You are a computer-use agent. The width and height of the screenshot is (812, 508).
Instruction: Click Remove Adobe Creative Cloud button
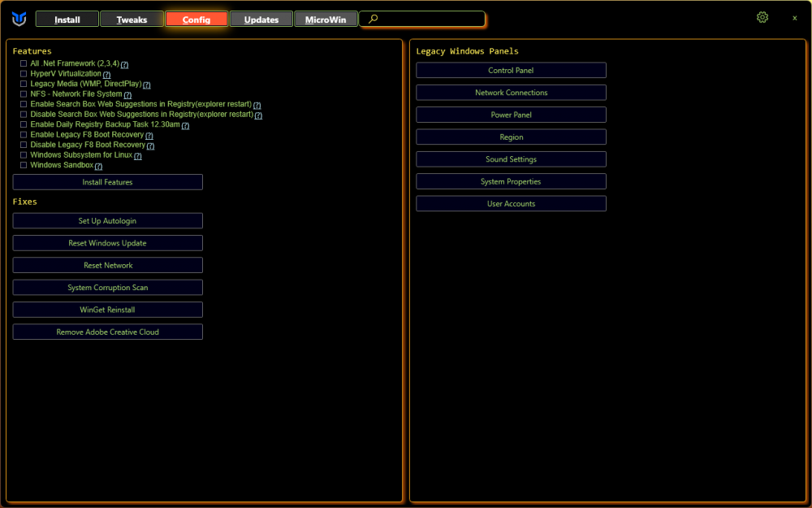(x=108, y=332)
